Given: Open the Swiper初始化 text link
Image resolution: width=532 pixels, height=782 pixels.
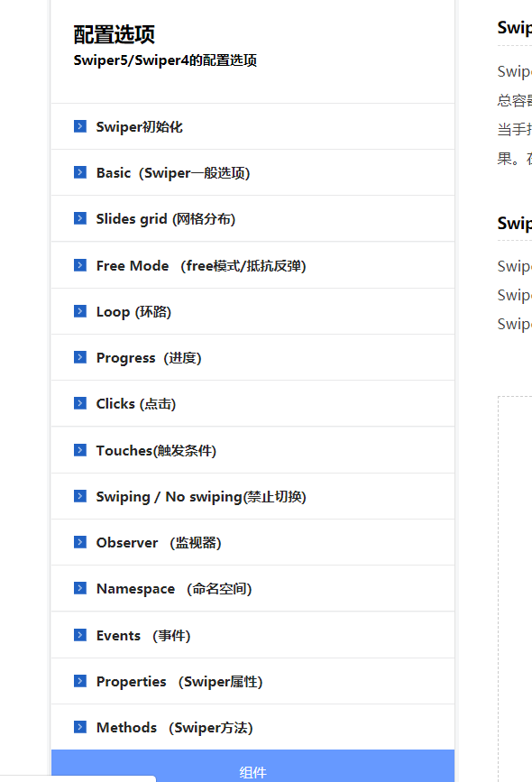Looking at the screenshot, I should (x=139, y=126).
